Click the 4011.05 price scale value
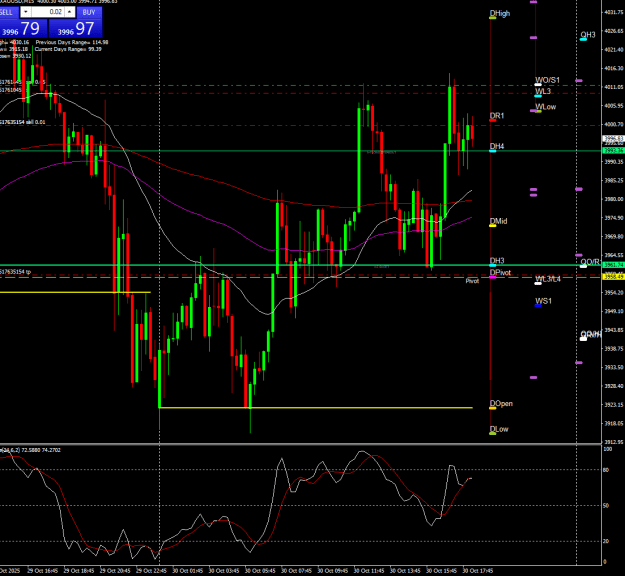Image resolution: width=625 pixels, height=576 pixels. 614,87
